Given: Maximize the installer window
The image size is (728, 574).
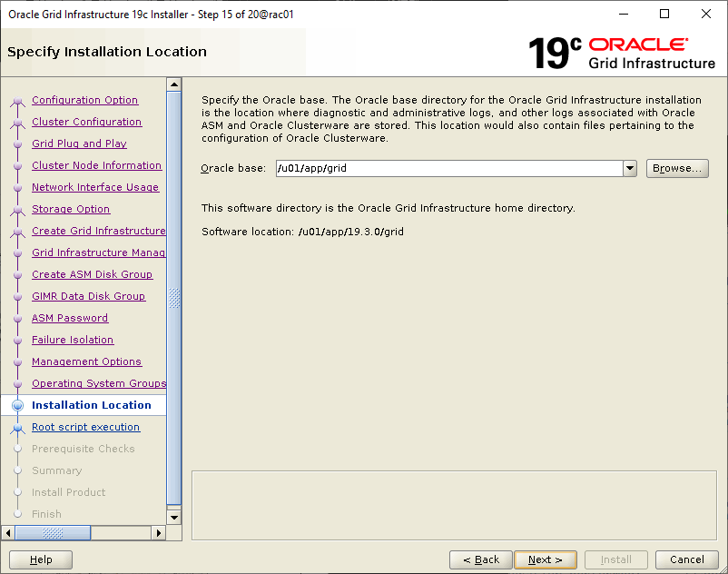Looking at the screenshot, I should pos(664,14).
